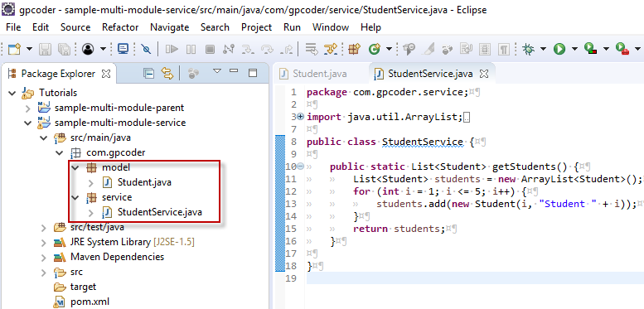Click the Debug bug icon in toolbar

[x=528, y=50]
